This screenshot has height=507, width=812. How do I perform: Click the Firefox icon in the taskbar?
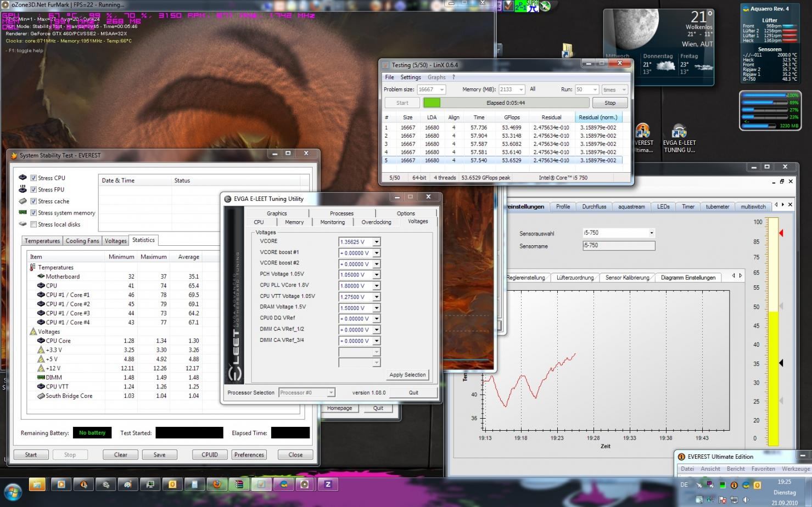(x=217, y=485)
